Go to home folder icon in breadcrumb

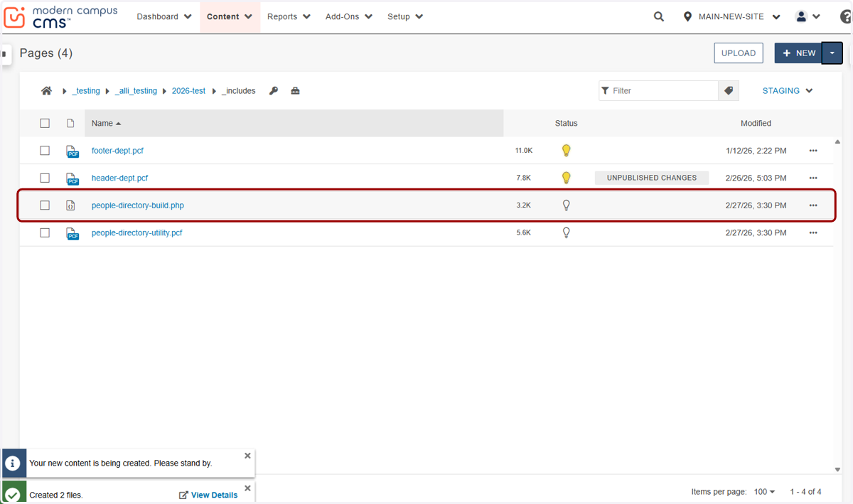[x=46, y=91]
